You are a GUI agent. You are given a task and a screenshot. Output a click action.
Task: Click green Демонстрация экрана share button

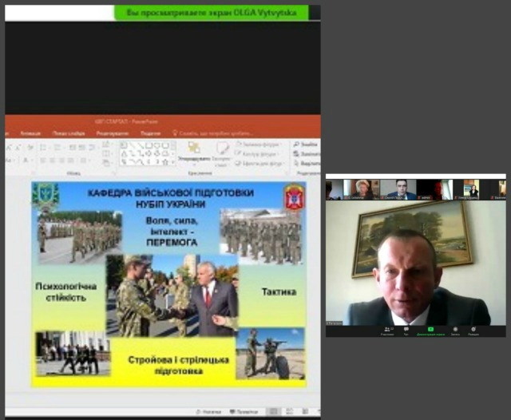pos(430,331)
